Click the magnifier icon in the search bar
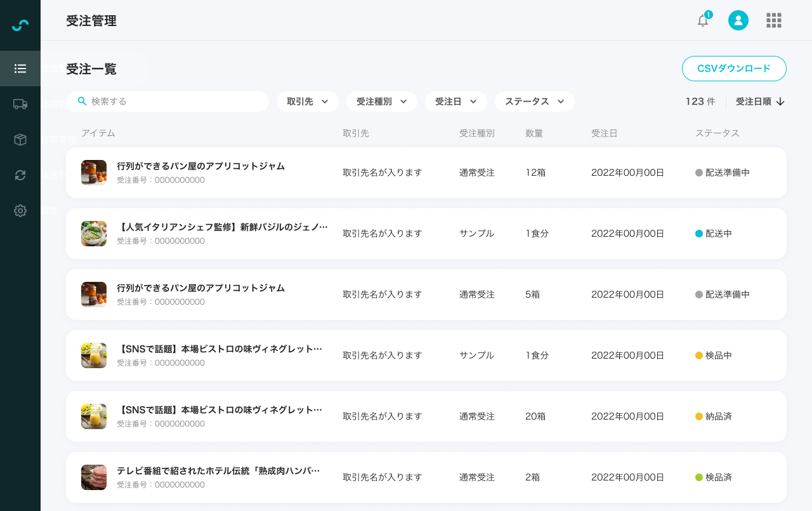The width and height of the screenshot is (812, 511). click(x=82, y=101)
